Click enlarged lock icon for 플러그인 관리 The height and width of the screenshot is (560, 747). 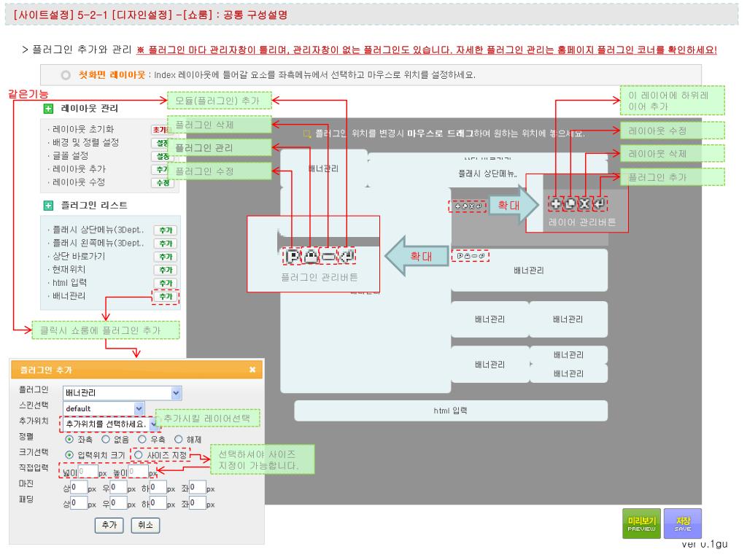pyautogui.click(x=311, y=257)
